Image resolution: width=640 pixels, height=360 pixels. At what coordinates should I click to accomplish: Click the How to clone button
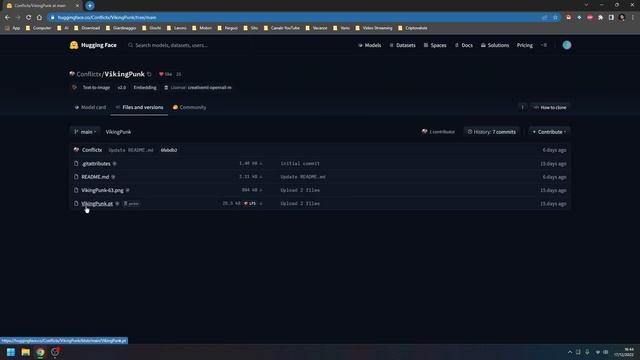[550, 107]
